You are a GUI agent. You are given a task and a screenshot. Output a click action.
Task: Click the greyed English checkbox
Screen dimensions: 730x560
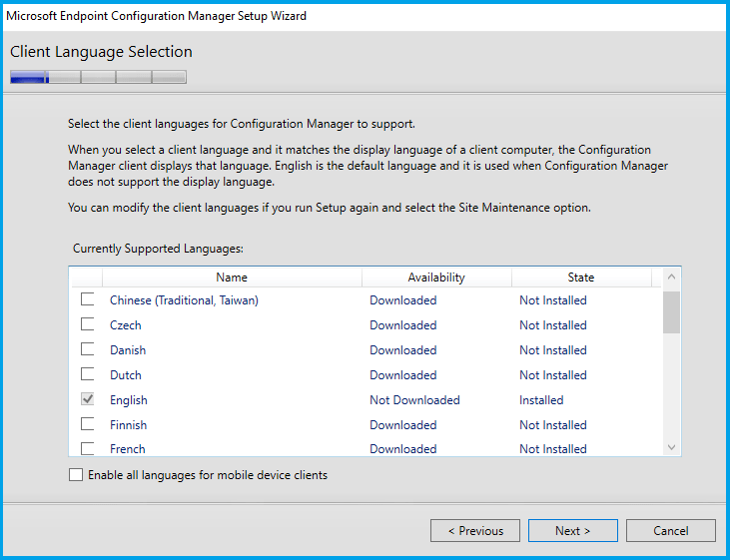tap(88, 399)
